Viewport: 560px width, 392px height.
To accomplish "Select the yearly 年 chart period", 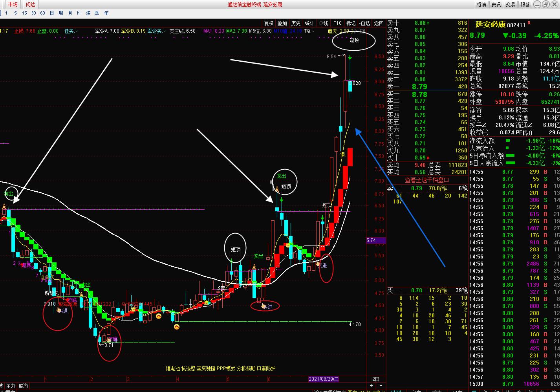I will (106, 13).
